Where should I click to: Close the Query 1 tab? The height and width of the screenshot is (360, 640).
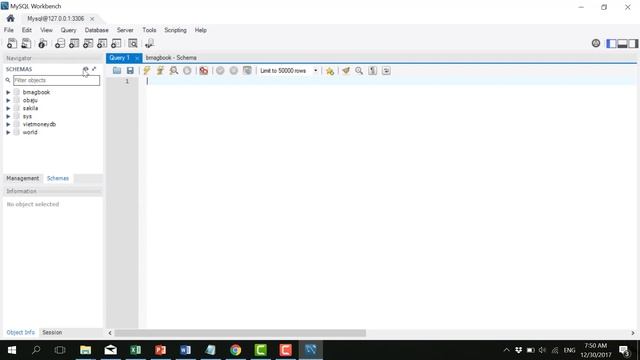pos(137,58)
